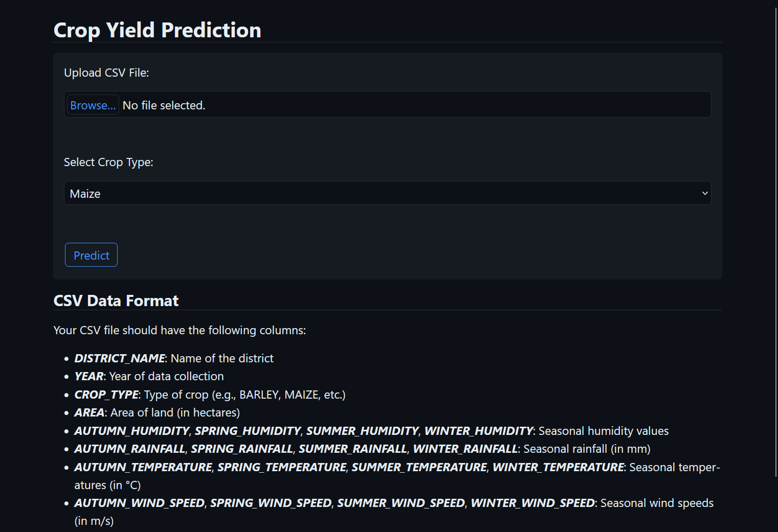Click the 'Upload CSV File' label
This screenshot has width=778, height=532.
click(x=106, y=73)
